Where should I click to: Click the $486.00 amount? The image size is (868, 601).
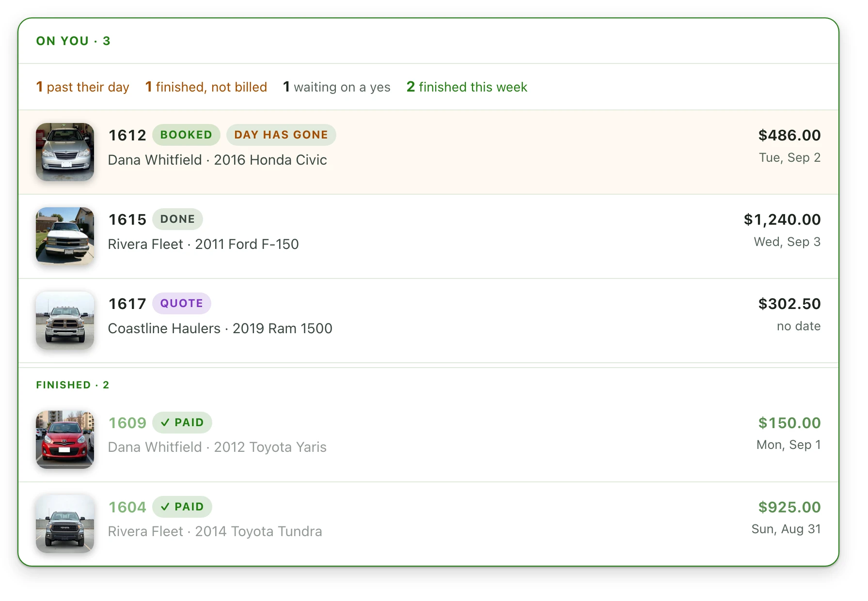[x=789, y=135]
